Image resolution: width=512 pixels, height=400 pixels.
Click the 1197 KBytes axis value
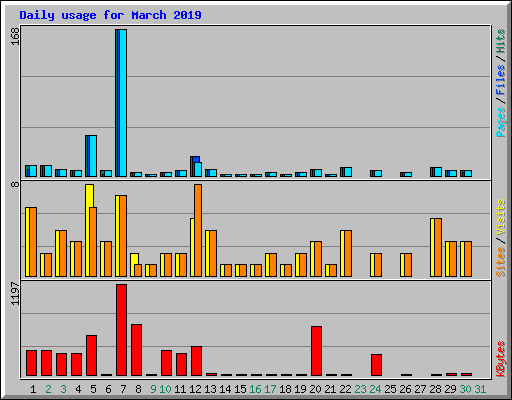coord(15,293)
